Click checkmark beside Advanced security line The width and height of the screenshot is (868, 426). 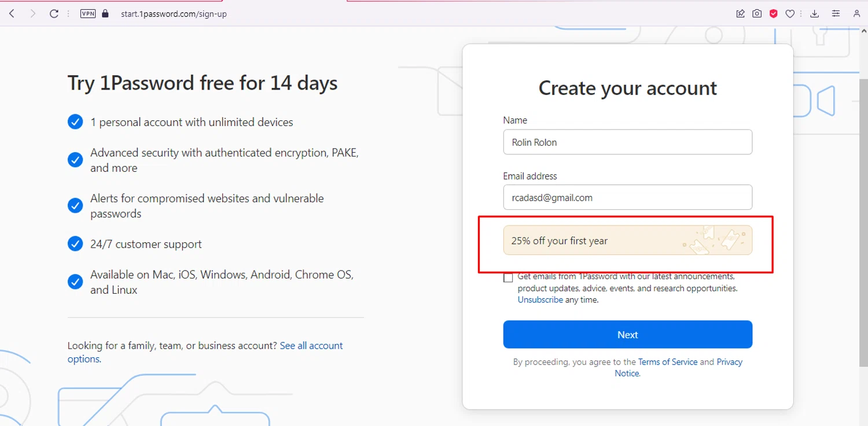[75, 160]
